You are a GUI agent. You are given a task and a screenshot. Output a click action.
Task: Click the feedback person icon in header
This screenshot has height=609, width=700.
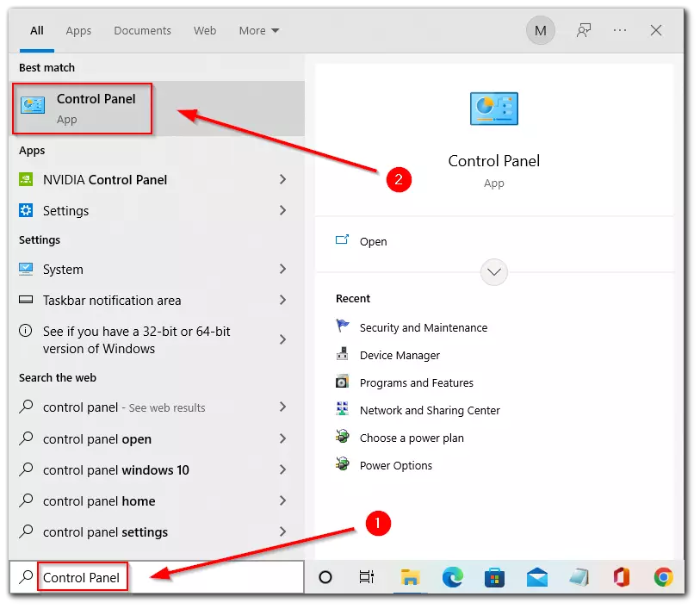pos(584,30)
